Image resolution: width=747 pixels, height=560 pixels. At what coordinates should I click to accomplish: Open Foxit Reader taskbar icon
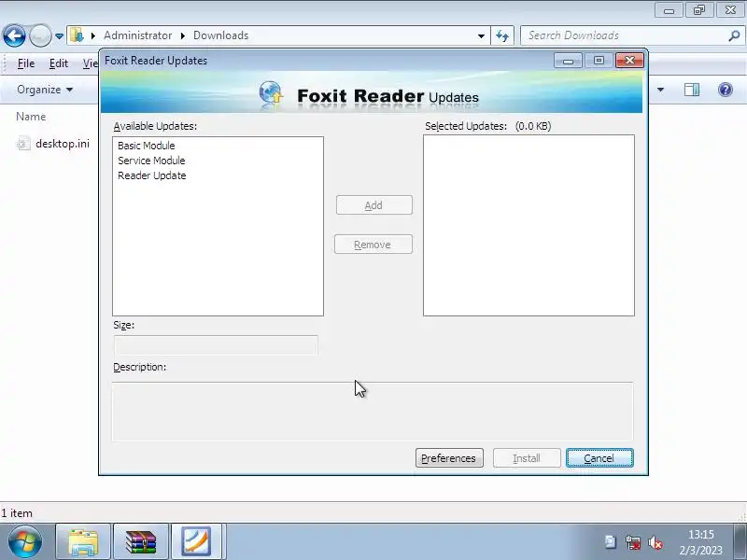coord(196,541)
